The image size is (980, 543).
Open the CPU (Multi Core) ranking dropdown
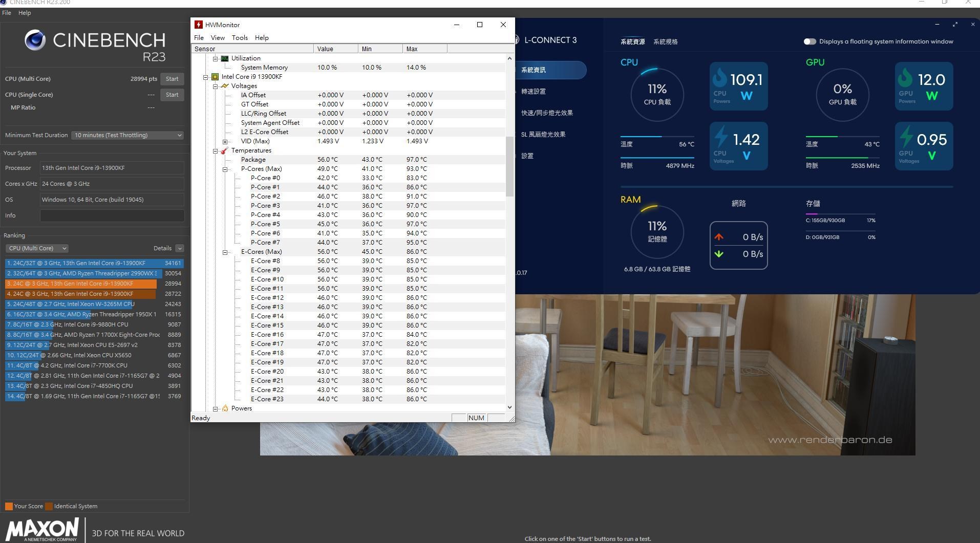coord(37,248)
